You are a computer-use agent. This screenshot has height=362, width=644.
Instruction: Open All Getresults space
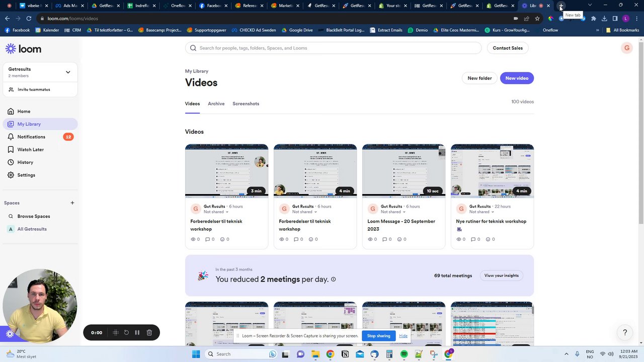(x=32, y=229)
